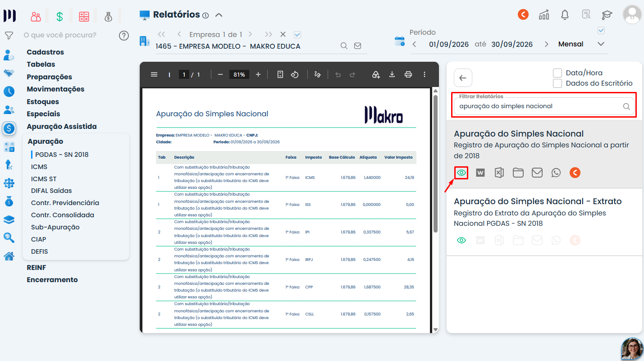Open the PDF viewer sidebar menu

click(x=154, y=74)
